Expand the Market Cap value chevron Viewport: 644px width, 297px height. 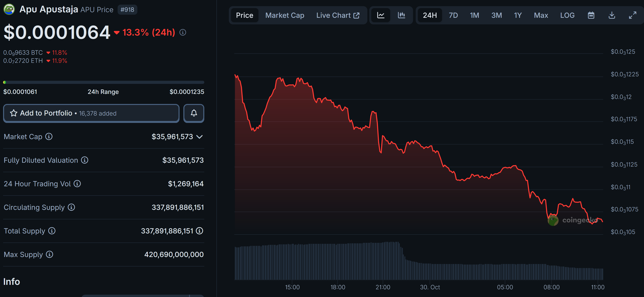point(199,137)
